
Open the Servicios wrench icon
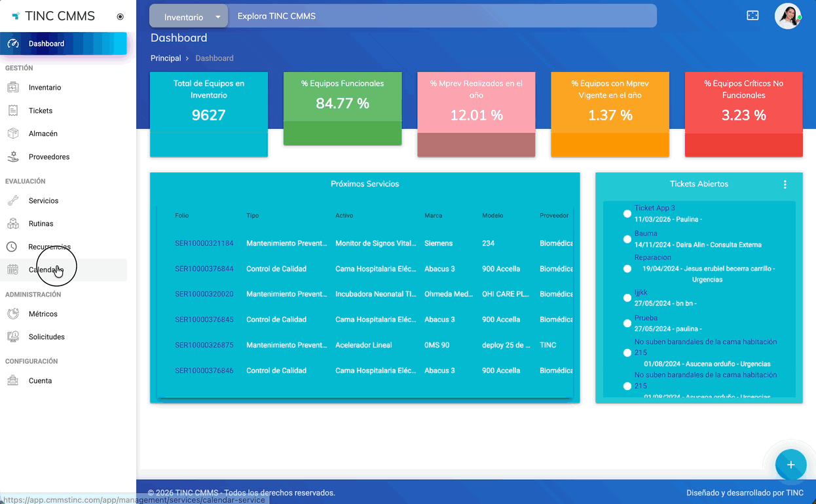pos(13,201)
